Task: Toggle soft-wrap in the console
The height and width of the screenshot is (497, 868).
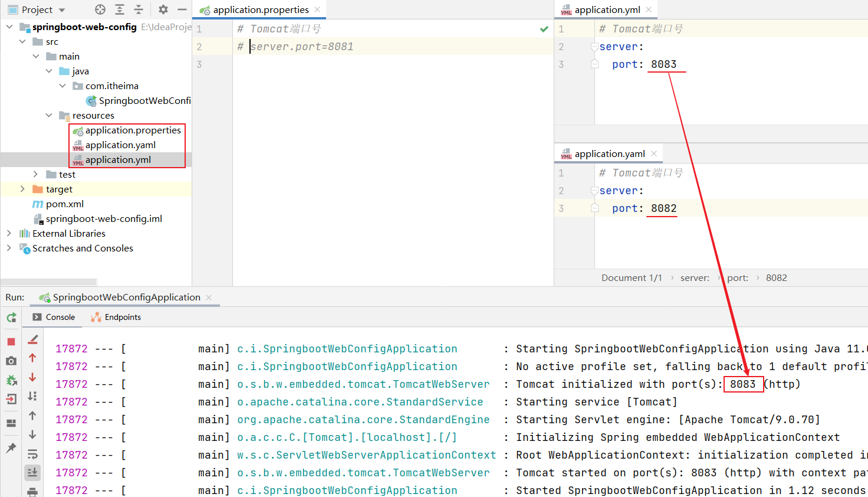Action: (x=32, y=454)
